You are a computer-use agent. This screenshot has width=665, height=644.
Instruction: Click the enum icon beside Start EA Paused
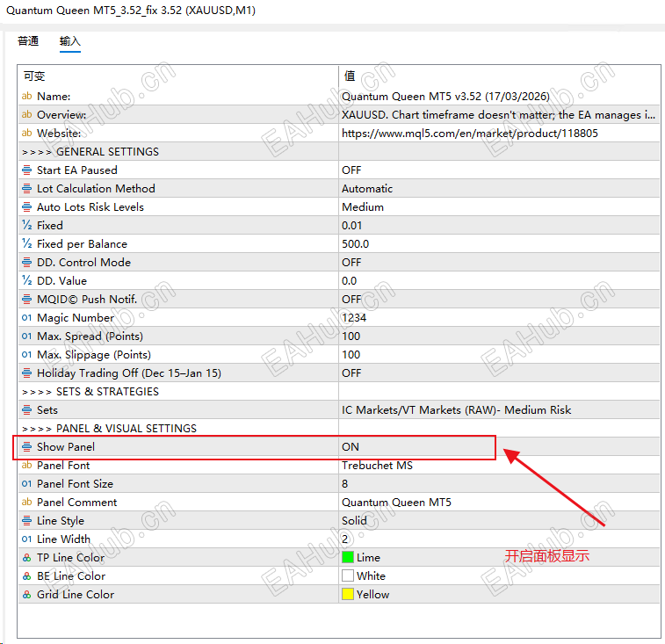click(26, 170)
